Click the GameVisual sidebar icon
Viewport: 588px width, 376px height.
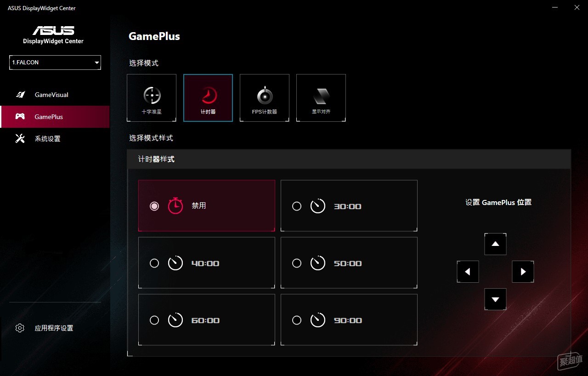20,95
